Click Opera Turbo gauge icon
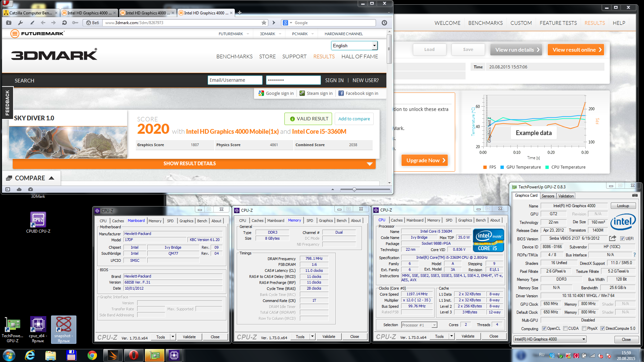 click(30, 189)
